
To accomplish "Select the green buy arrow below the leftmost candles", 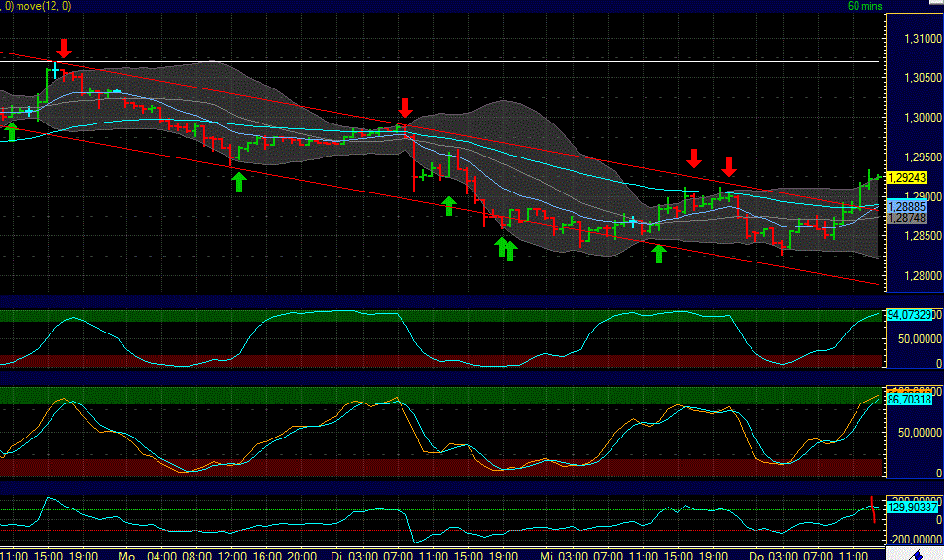I will pos(11,127).
